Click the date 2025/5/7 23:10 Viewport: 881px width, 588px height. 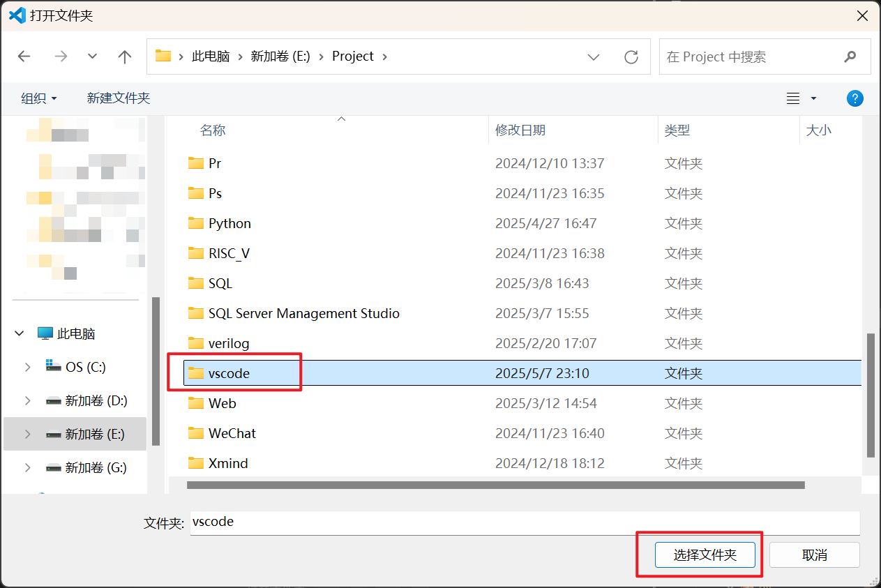(542, 373)
